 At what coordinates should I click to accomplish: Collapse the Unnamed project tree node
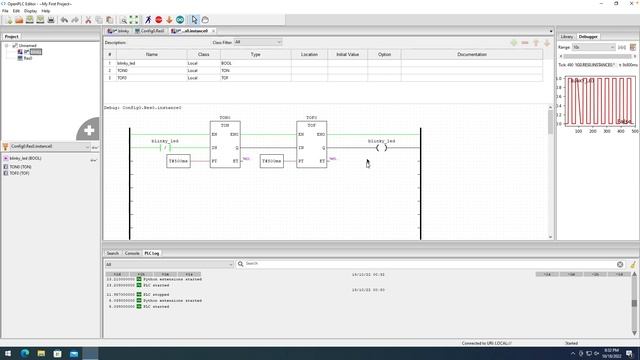(7, 45)
